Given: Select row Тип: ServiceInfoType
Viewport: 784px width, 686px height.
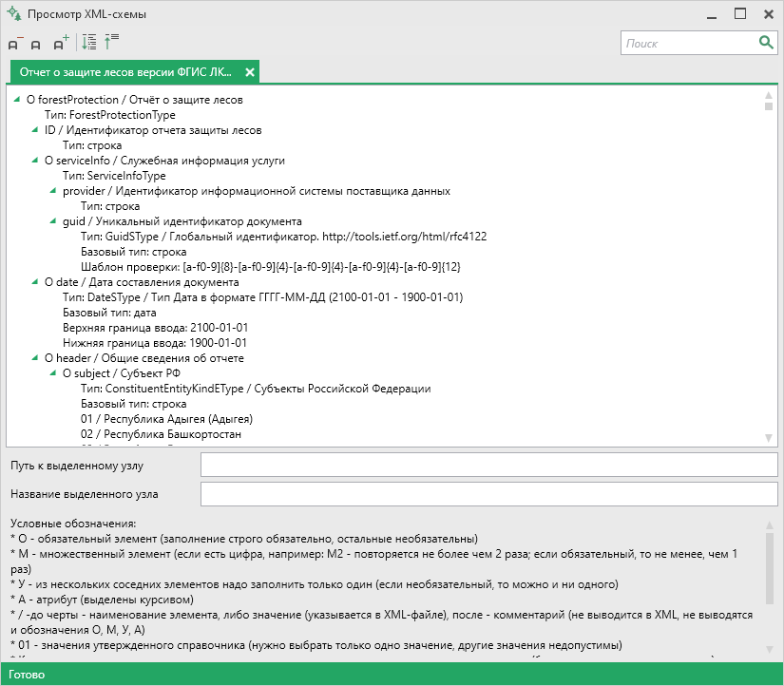Looking at the screenshot, I should pos(114,176).
